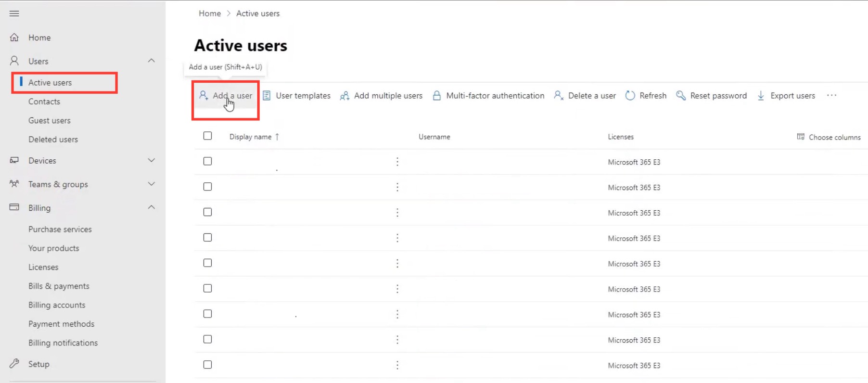
Task: Click the Add multiple users icon
Action: pyautogui.click(x=345, y=96)
